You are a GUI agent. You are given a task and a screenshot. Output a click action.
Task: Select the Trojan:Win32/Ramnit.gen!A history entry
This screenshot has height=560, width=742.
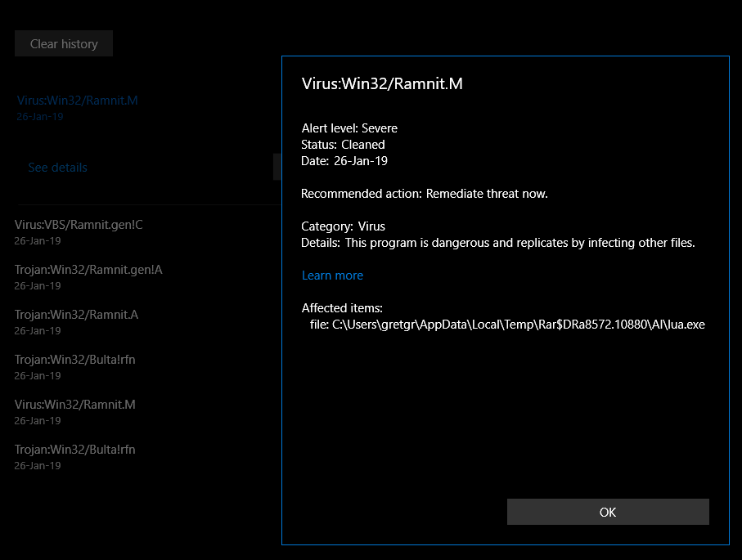[88, 270]
